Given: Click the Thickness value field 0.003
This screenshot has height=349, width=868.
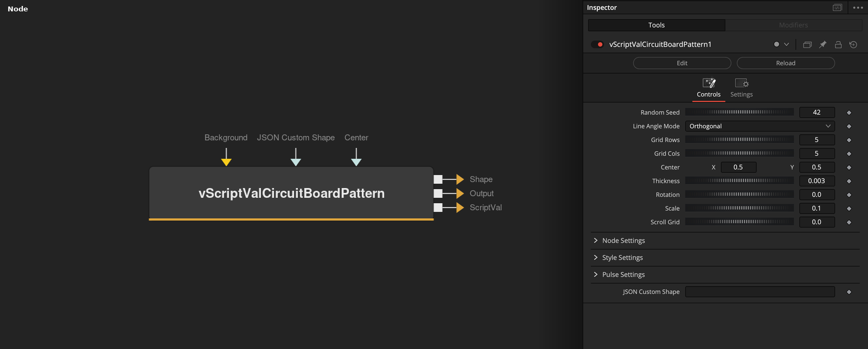Looking at the screenshot, I should (816, 181).
